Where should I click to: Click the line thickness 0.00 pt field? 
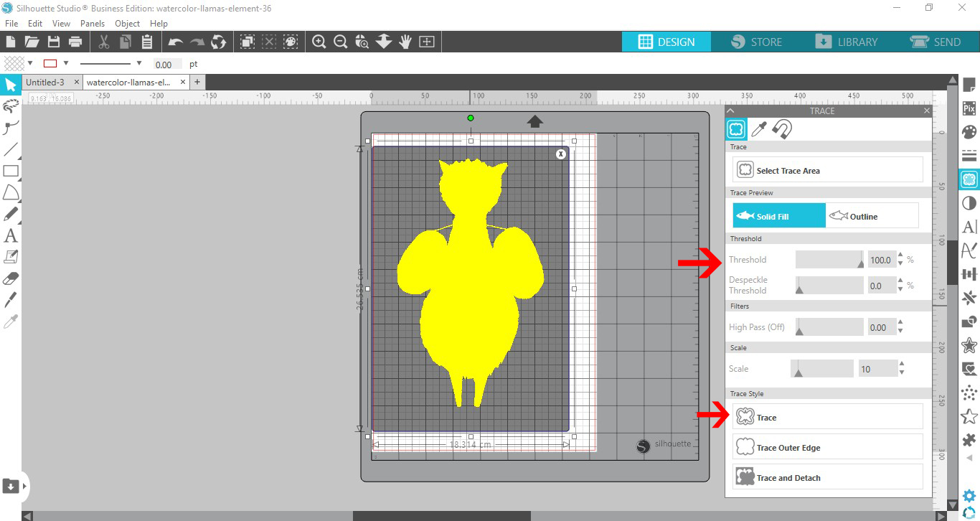(168, 64)
